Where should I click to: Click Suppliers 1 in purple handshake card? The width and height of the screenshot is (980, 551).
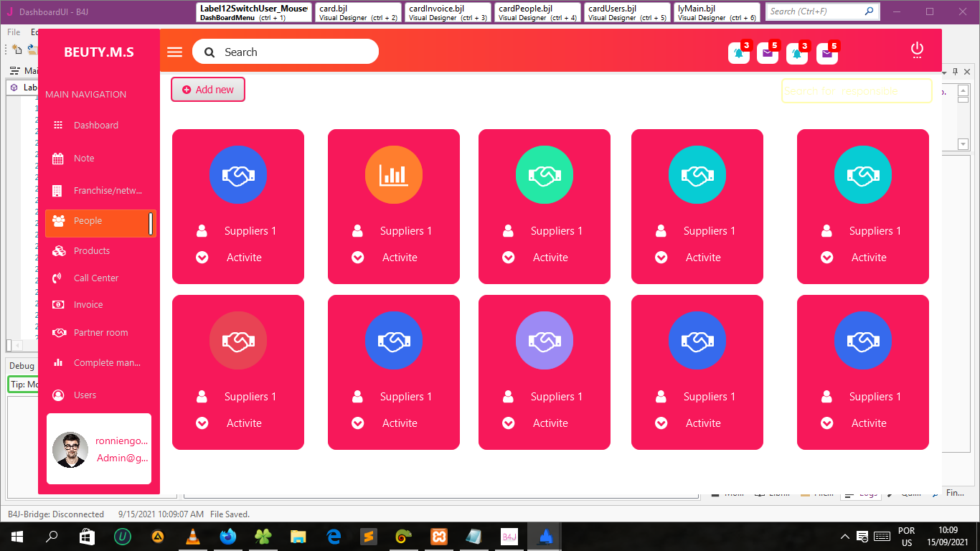point(557,397)
